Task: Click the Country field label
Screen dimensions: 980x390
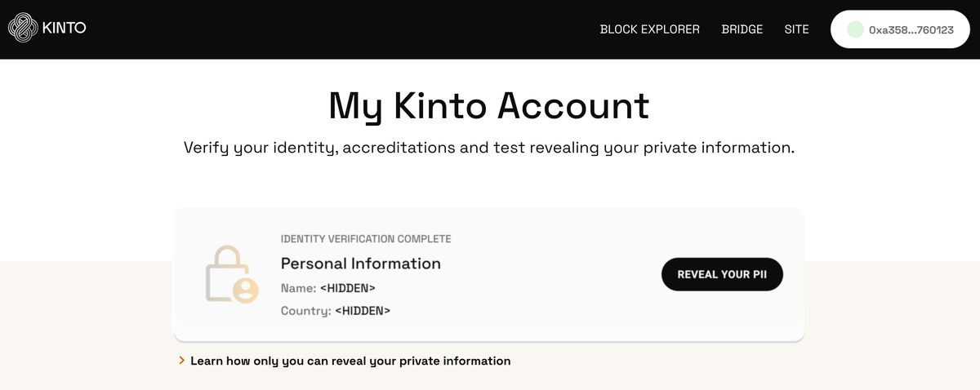Action: click(305, 311)
